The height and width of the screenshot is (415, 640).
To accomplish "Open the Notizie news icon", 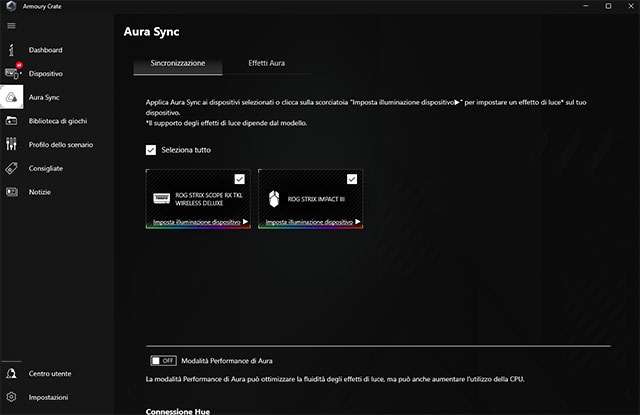I will click(x=12, y=192).
